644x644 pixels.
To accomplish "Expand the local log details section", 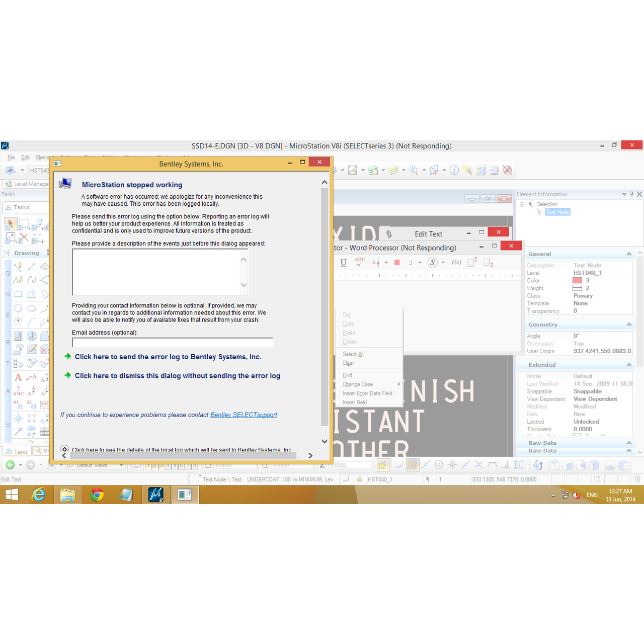I will [x=64, y=449].
